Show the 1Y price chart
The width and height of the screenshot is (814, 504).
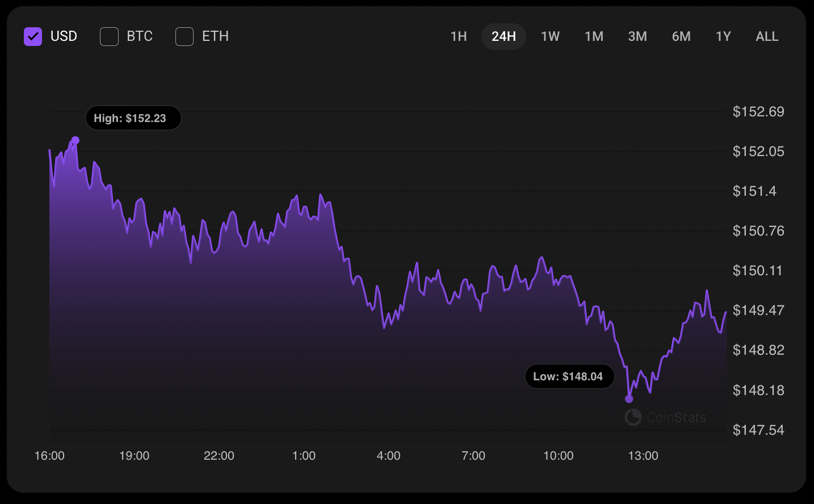click(x=723, y=36)
